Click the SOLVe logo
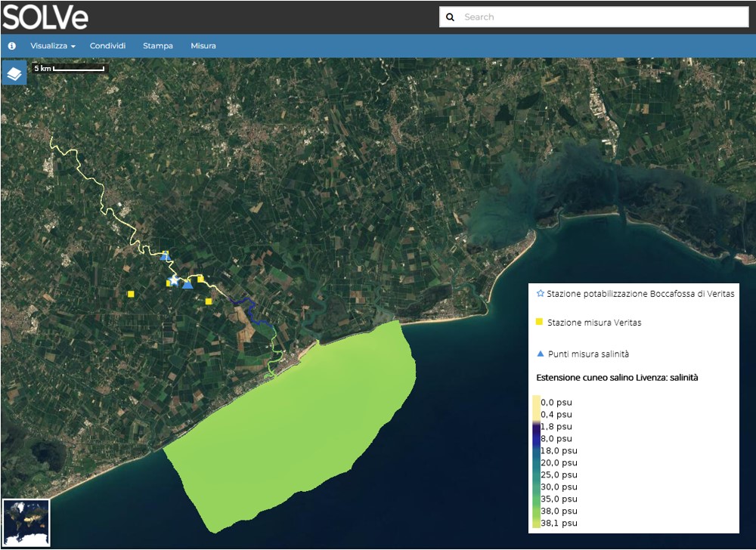756x550 pixels. coord(45,17)
